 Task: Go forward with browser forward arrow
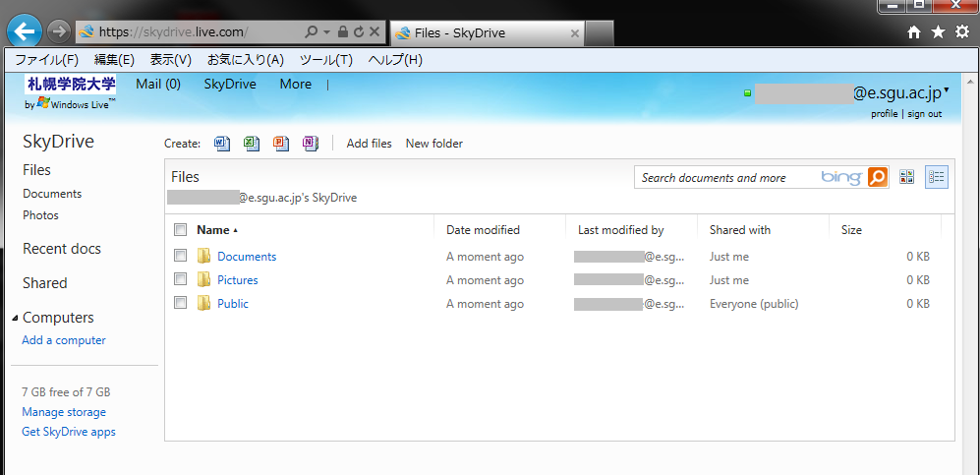[x=59, y=31]
